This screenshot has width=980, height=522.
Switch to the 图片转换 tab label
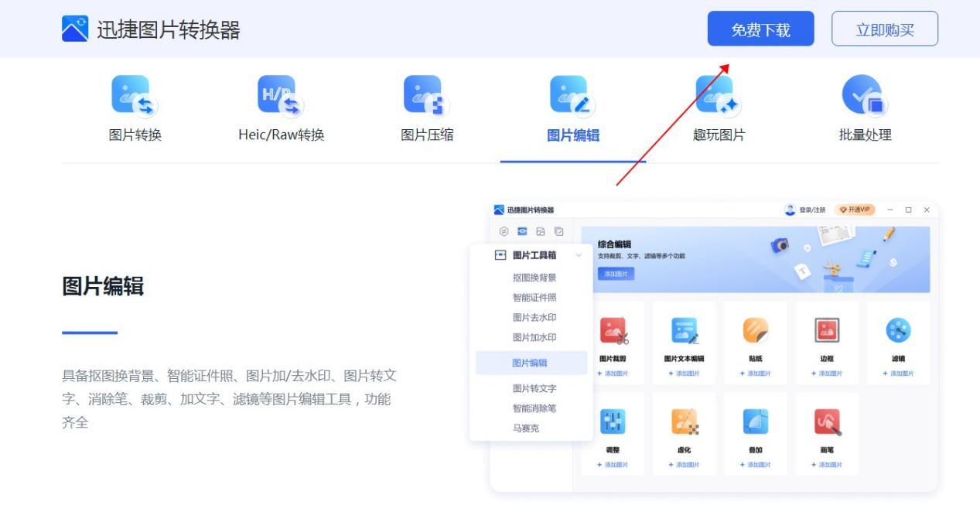(135, 135)
